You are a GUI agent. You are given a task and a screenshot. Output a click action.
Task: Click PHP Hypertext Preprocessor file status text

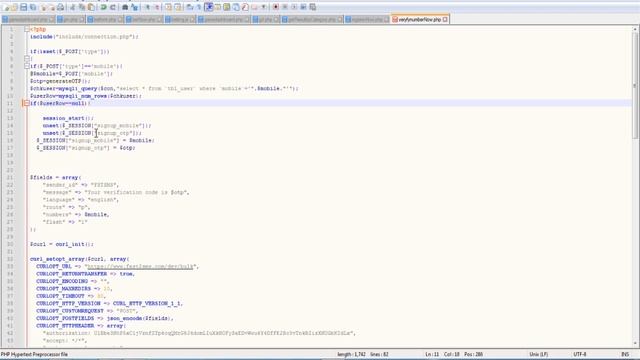click(x=34, y=354)
